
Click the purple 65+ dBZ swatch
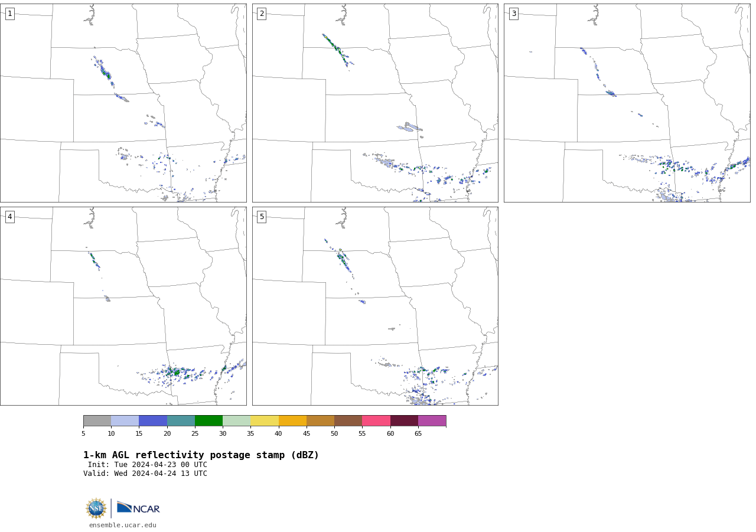coord(432,420)
